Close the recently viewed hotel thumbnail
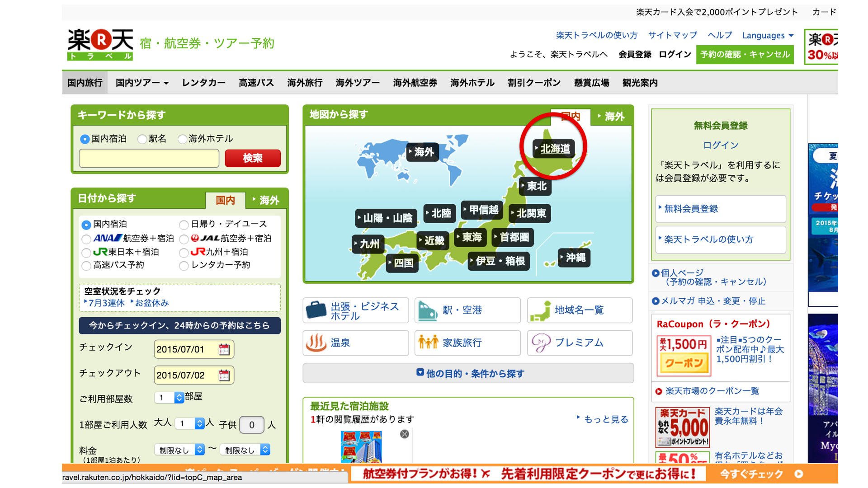Viewport: 868px width, 488px height. click(404, 434)
